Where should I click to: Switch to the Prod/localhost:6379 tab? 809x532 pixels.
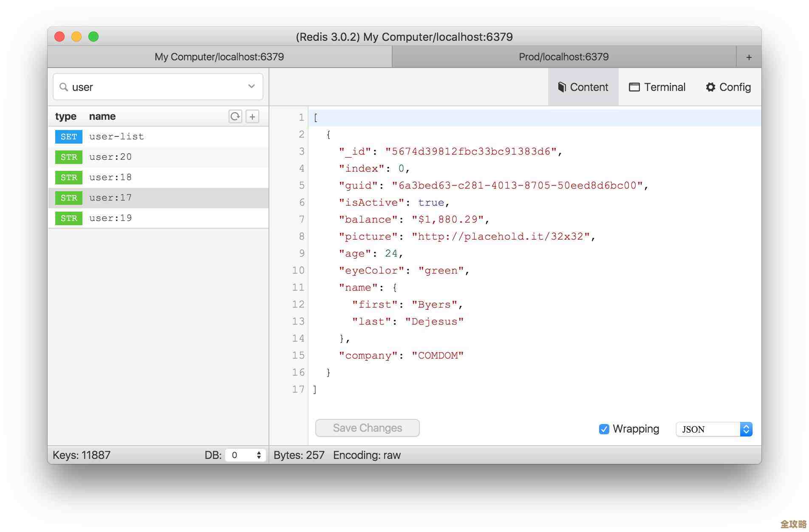tap(563, 57)
